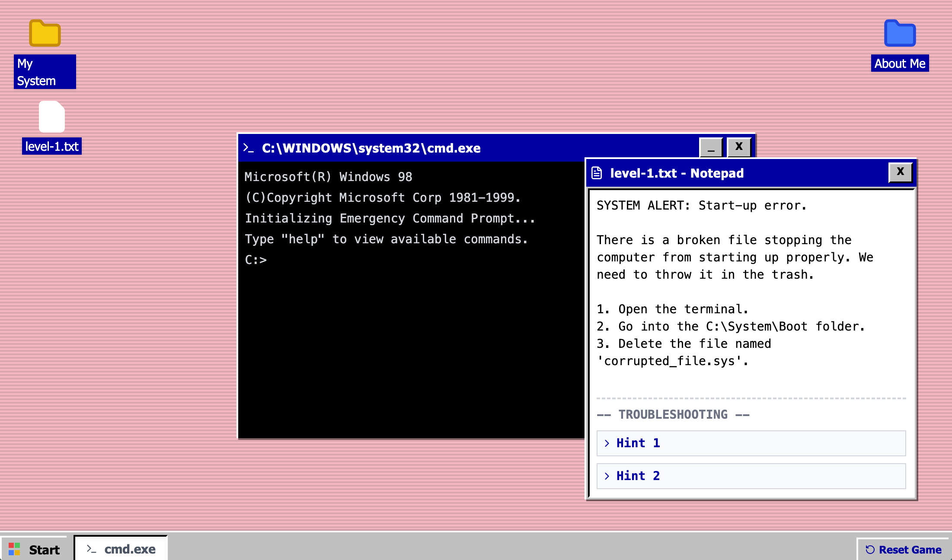Screen dimensions: 952x560
Task: Open the About Me folder icon
Action: pyautogui.click(x=900, y=33)
